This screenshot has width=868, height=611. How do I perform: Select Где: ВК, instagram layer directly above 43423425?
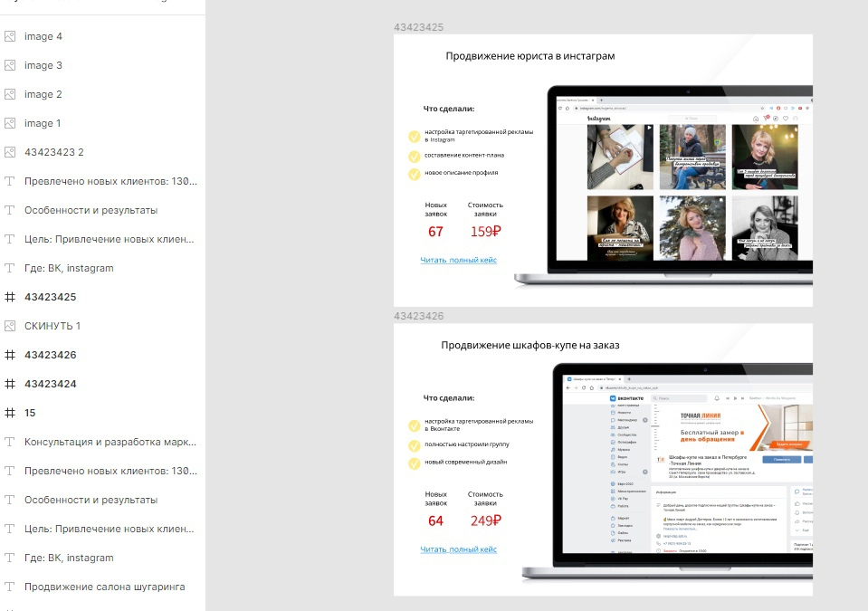(x=69, y=268)
